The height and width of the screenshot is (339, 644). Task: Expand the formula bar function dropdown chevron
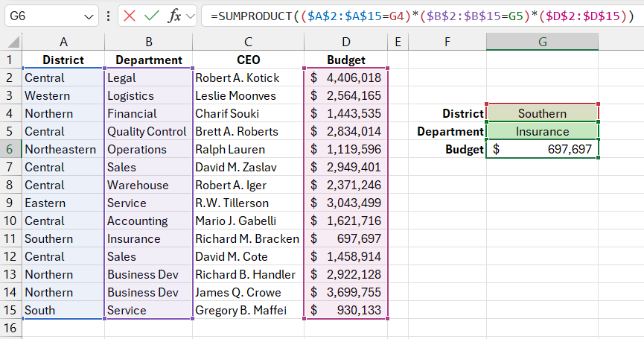(190, 16)
